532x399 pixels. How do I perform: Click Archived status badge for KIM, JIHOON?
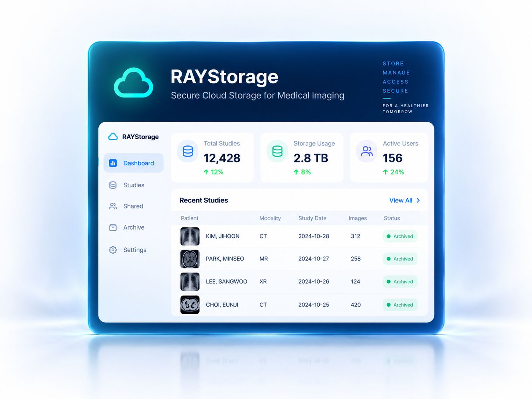(x=400, y=236)
